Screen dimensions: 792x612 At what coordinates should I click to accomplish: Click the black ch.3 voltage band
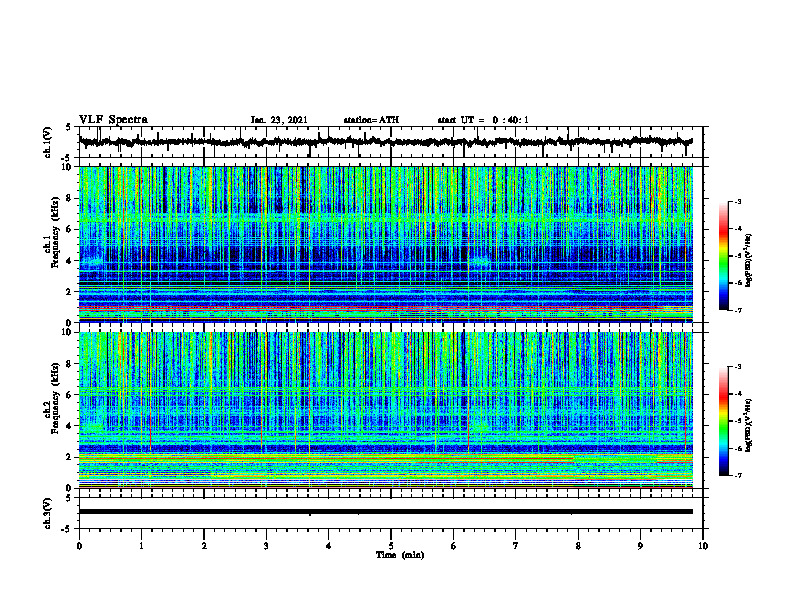click(x=386, y=512)
